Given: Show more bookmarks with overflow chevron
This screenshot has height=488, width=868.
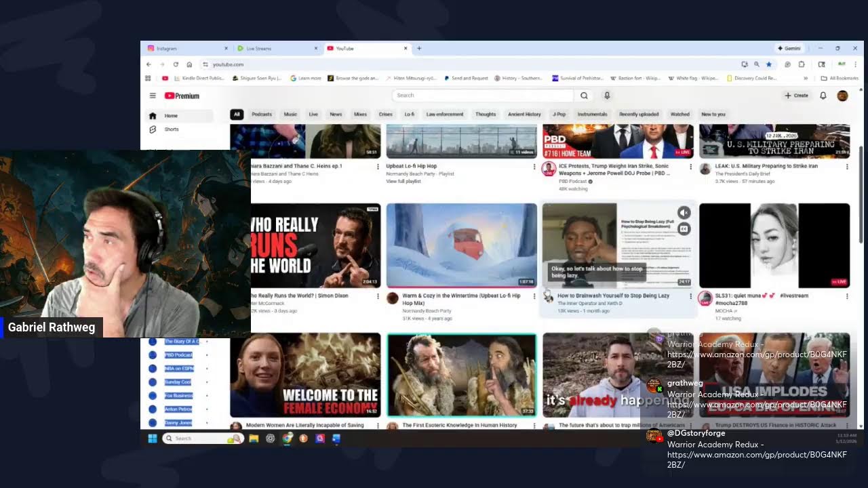Looking at the screenshot, I should 806,78.
